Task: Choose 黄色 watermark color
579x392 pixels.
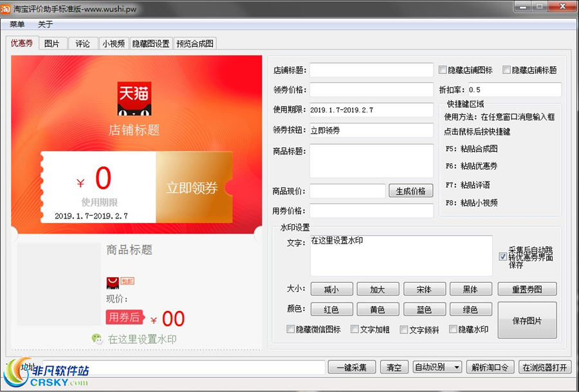Action: [378, 309]
